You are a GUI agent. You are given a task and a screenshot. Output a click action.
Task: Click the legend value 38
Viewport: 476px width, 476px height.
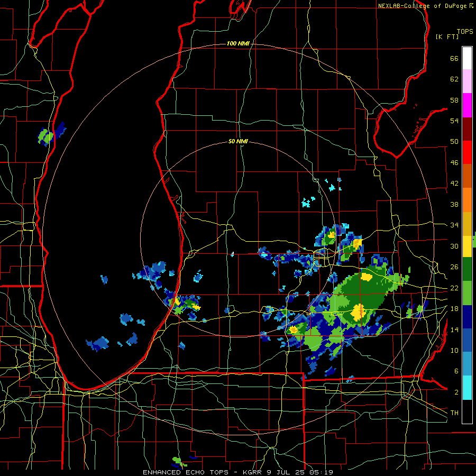454,204
